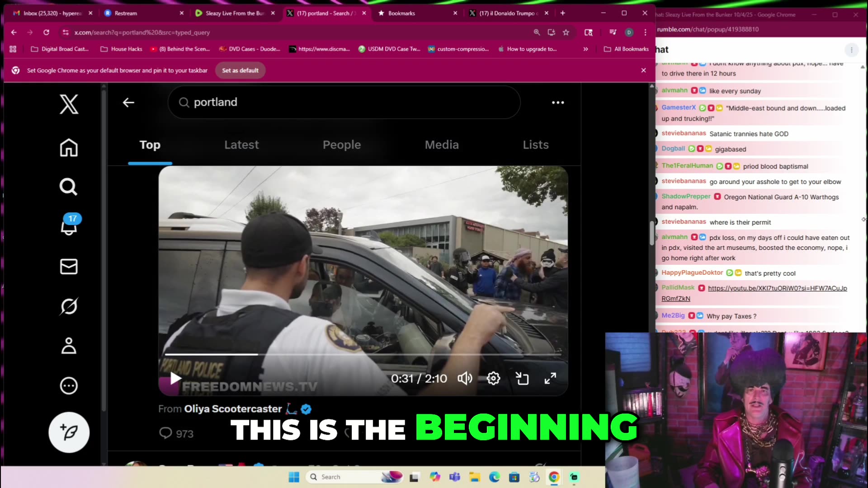Open X Messages inbox
The width and height of the screenshot is (868, 488).
pos(68,267)
